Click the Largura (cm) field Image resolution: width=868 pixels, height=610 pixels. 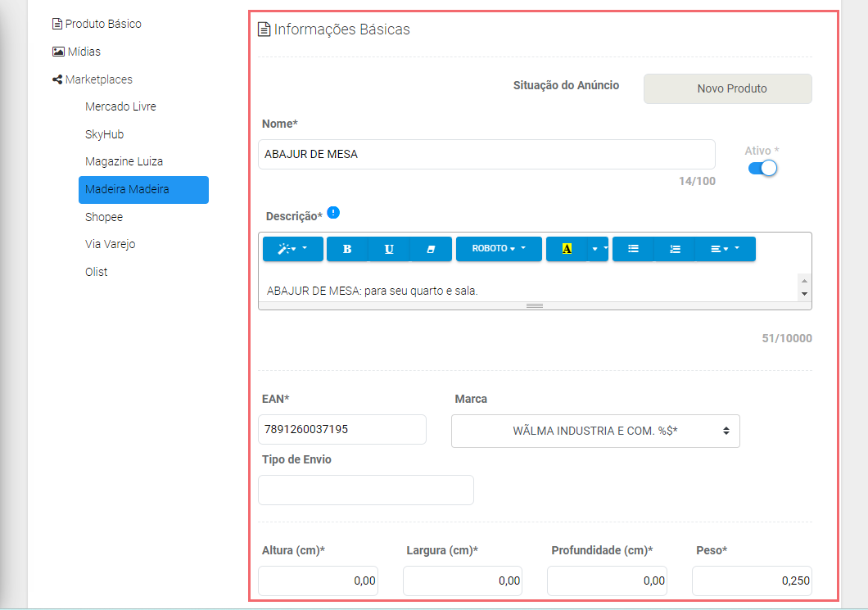click(463, 581)
